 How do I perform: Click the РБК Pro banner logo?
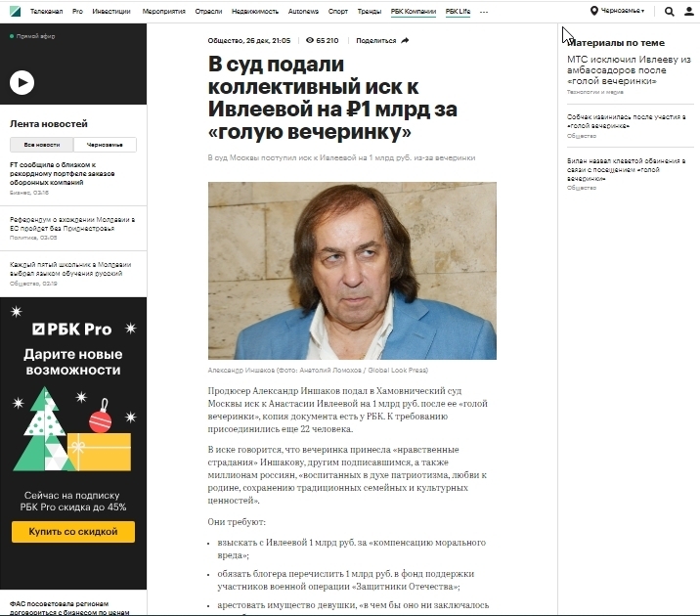click(72, 330)
